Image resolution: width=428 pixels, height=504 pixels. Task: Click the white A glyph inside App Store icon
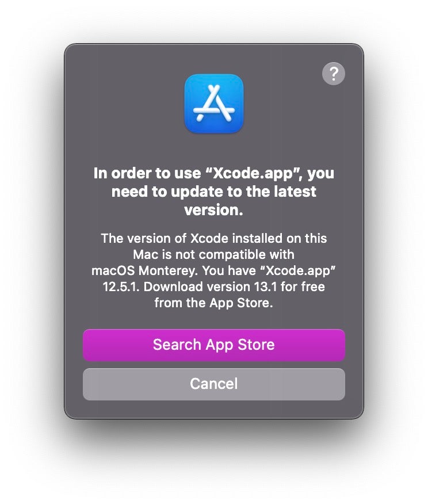[213, 103]
